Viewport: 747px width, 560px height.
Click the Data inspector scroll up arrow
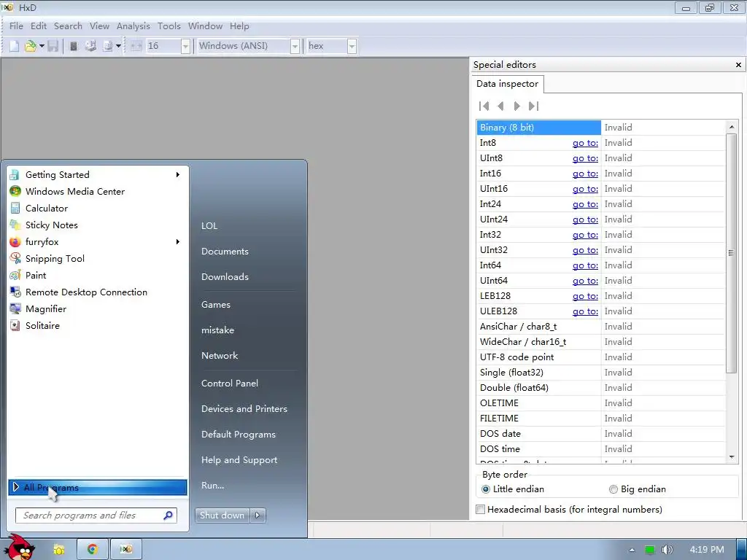(x=731, y=127)
